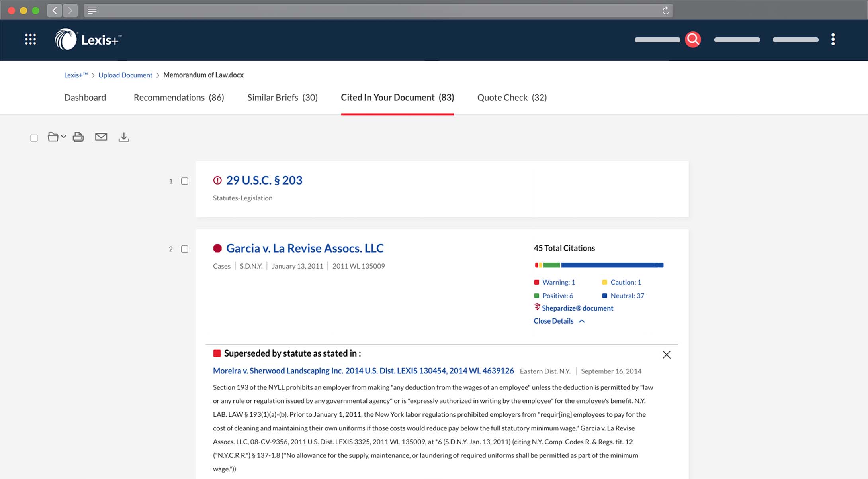Click the September 16, 2014 date
This screenshot has width=868, height=479.
coord(611,371)
